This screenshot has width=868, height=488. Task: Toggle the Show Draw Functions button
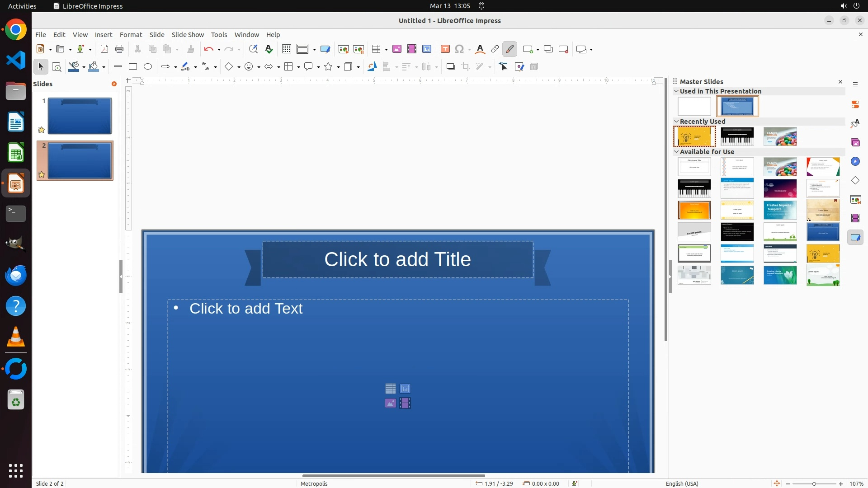pyautogui.click(x=510, y=49)
